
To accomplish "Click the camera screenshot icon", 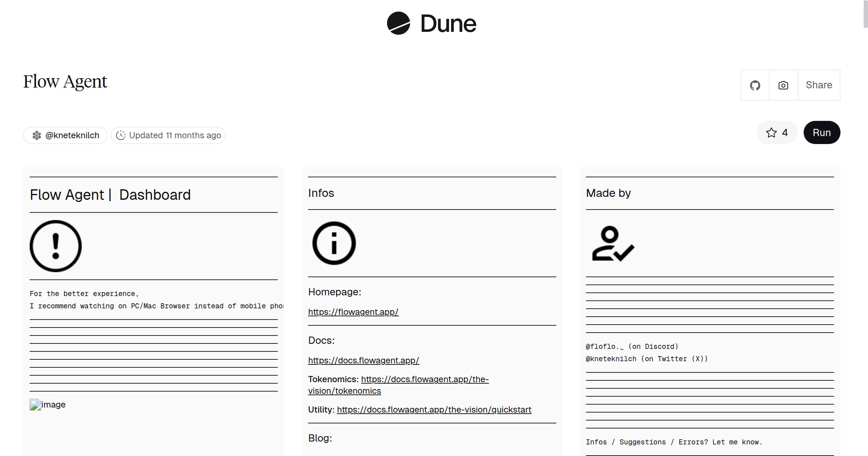I will (783, 85).
